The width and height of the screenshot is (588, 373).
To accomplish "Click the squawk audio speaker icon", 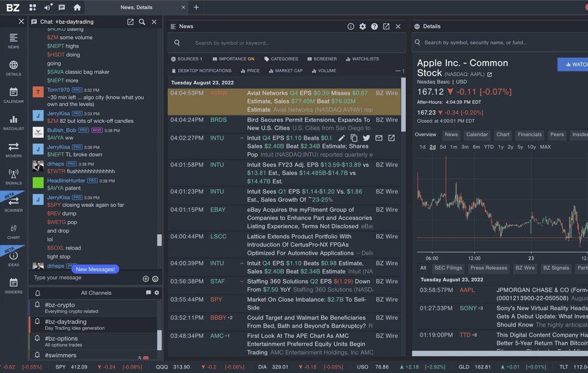I will [48, 7].
